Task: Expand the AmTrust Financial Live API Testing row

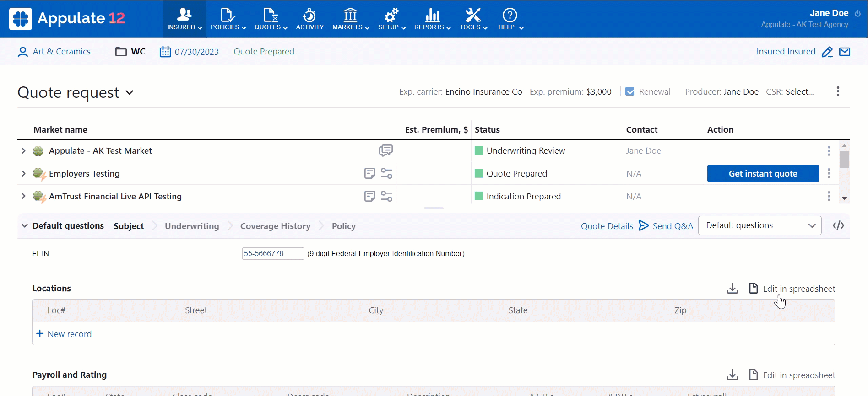Action: [23, 196]
